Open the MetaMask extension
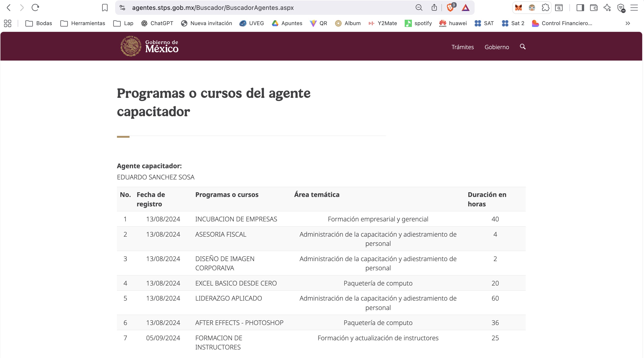Viewport: 644px width, 358px height. [x=519, y=8]
